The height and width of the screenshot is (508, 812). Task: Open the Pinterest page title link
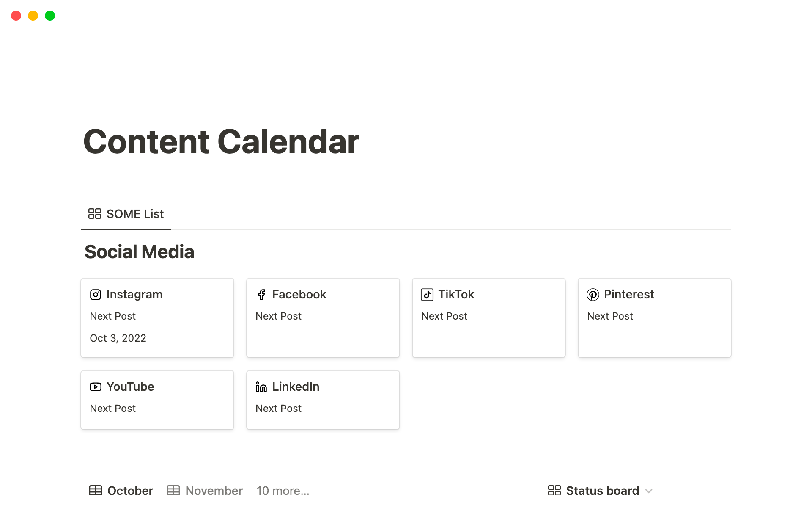629,295
